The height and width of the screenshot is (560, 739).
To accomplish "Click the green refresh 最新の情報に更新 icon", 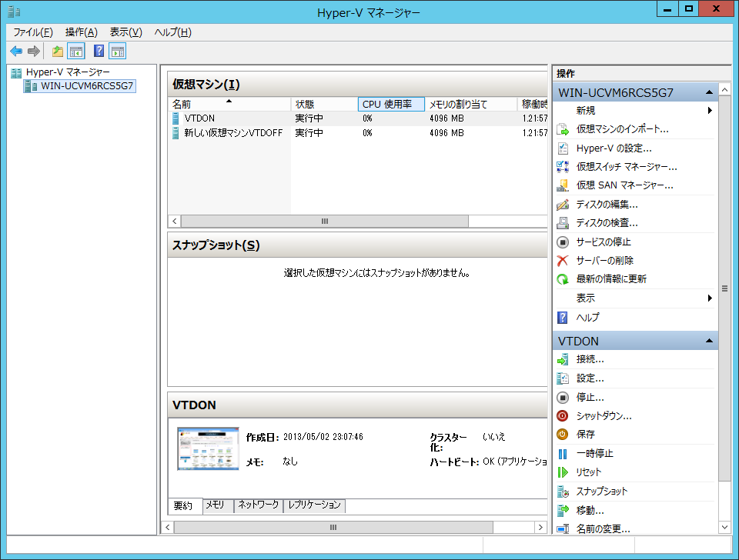I will (563, 279).
